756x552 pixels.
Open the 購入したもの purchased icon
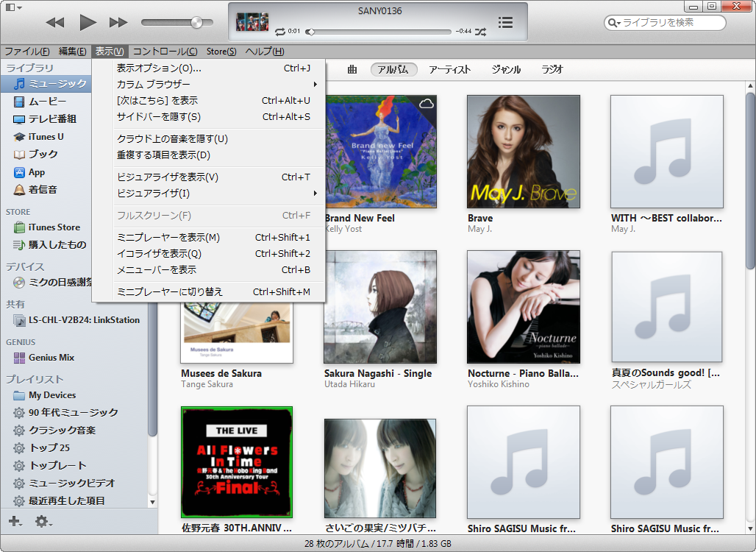tap(19, 245)
